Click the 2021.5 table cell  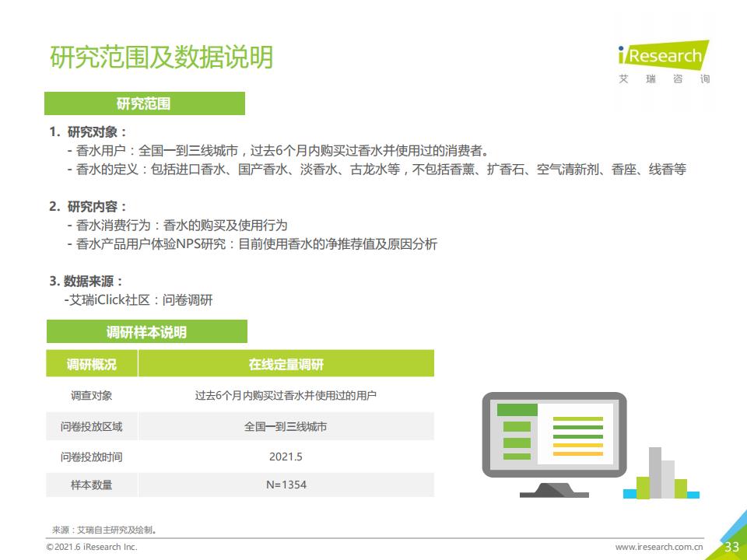pos(286,457)
